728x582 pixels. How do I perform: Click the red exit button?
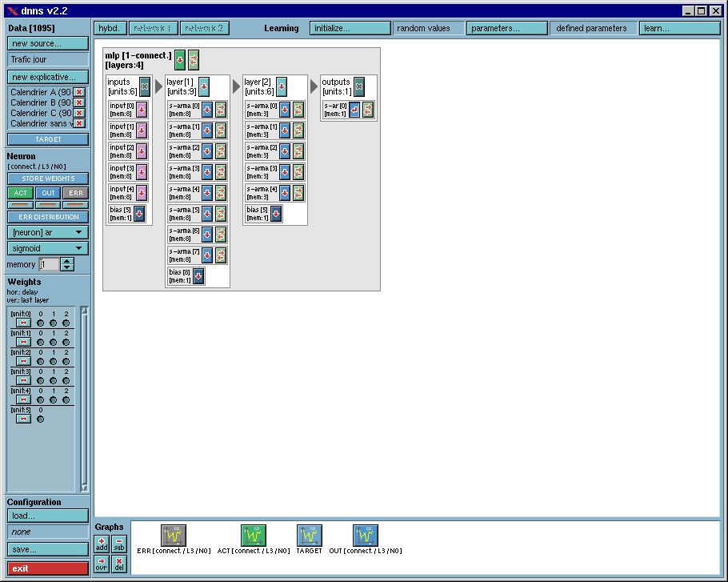pos(48,568)
